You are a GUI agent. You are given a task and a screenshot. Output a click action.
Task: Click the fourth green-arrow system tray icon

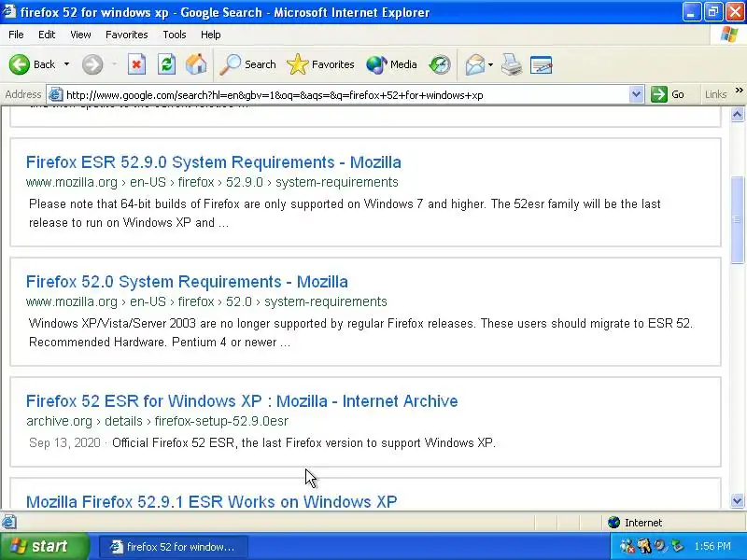click(677, 546)
